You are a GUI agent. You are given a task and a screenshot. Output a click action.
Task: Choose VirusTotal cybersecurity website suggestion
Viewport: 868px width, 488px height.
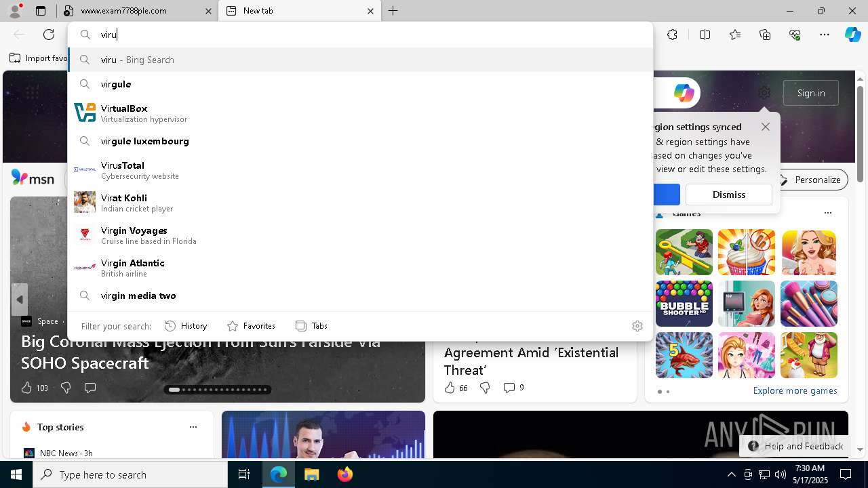pyautogui.click(x=360, y=170)
